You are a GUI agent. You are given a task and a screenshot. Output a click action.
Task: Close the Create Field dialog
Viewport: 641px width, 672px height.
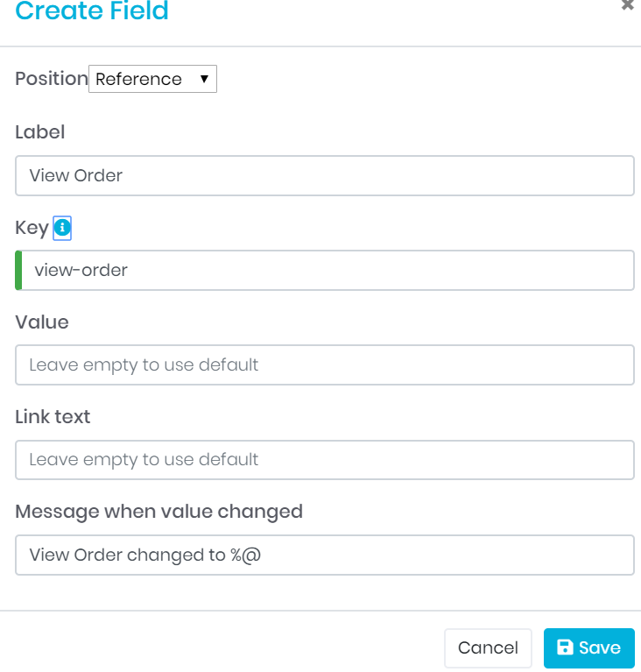(627, 5)
